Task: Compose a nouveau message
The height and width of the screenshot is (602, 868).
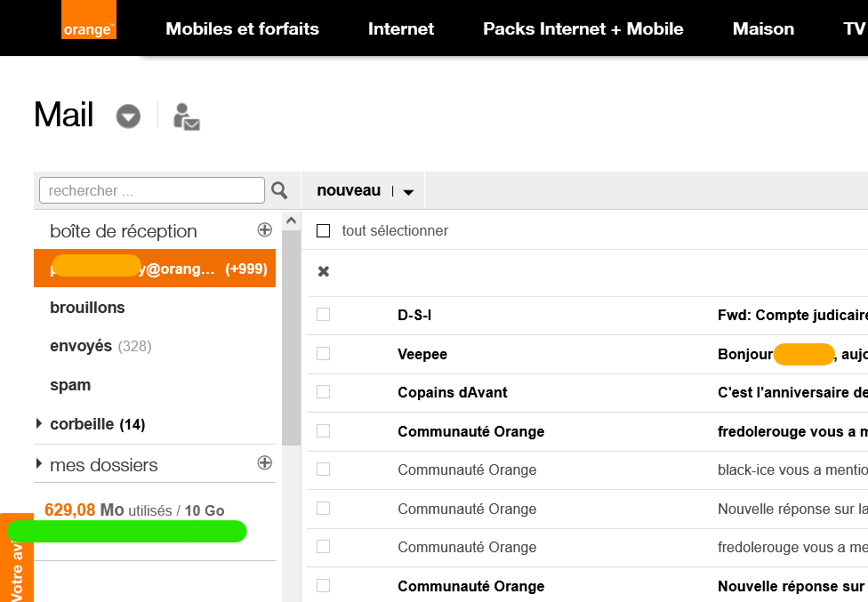Action: [349, 190]
